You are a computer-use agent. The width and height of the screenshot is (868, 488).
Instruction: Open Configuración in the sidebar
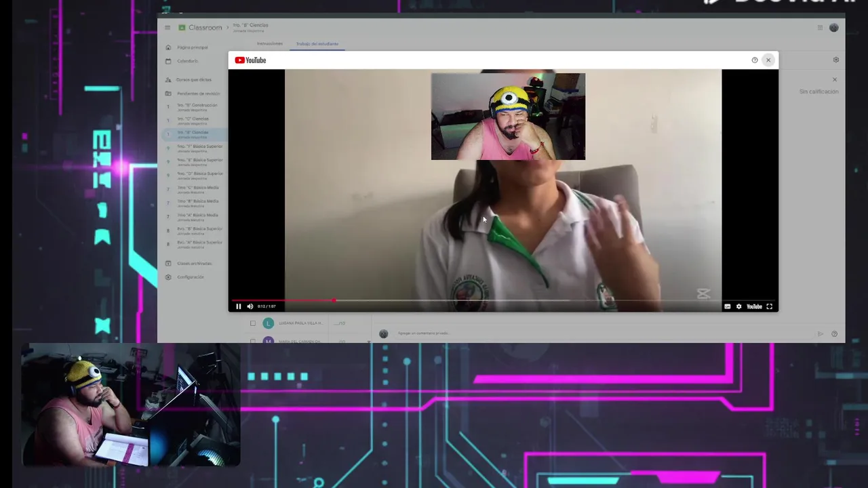(x=190, y=277)
